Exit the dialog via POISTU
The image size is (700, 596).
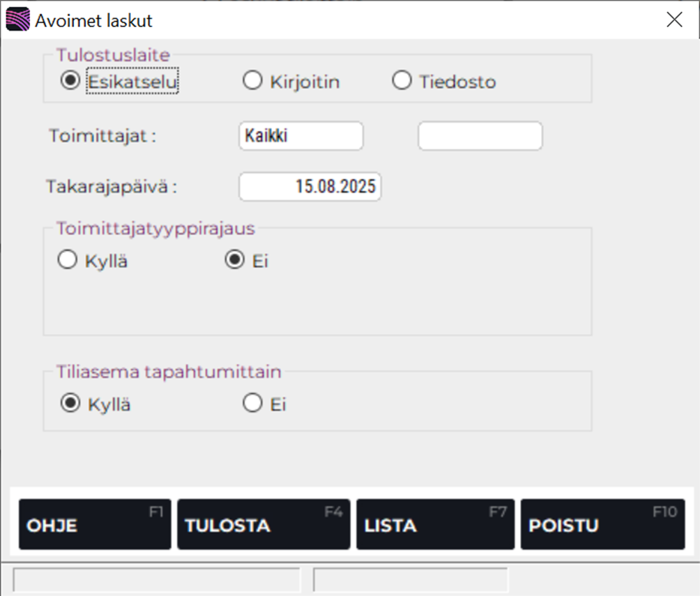603,524
